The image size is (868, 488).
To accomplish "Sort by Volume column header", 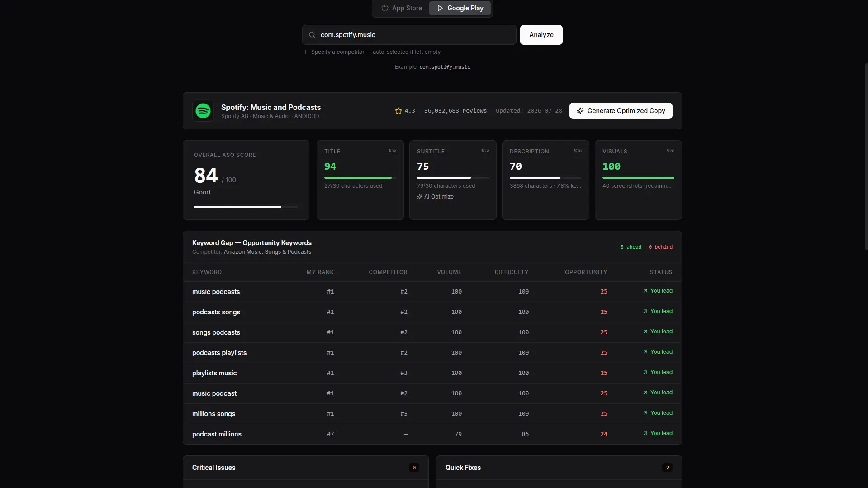I will pos(449,272).
